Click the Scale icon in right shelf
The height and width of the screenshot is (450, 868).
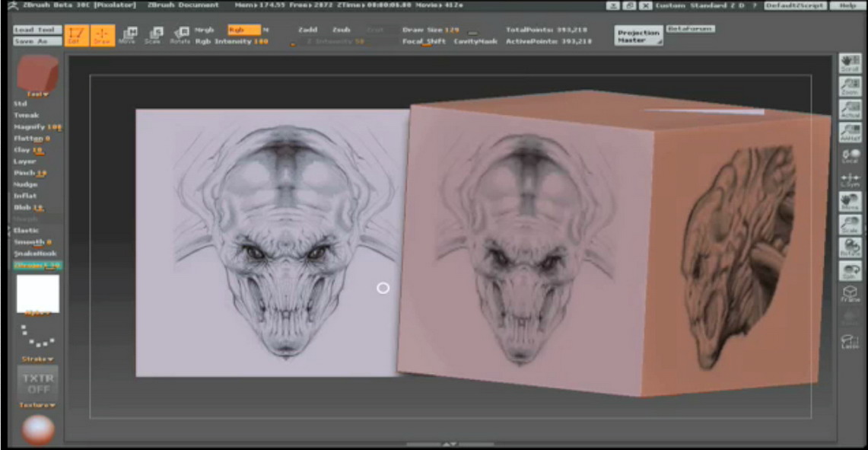coord(850,225)
